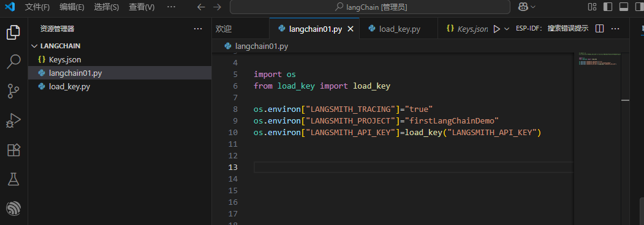The image size is (644, 225).
Task: Open the Copilot dropdown arrow
Action: 533,7
